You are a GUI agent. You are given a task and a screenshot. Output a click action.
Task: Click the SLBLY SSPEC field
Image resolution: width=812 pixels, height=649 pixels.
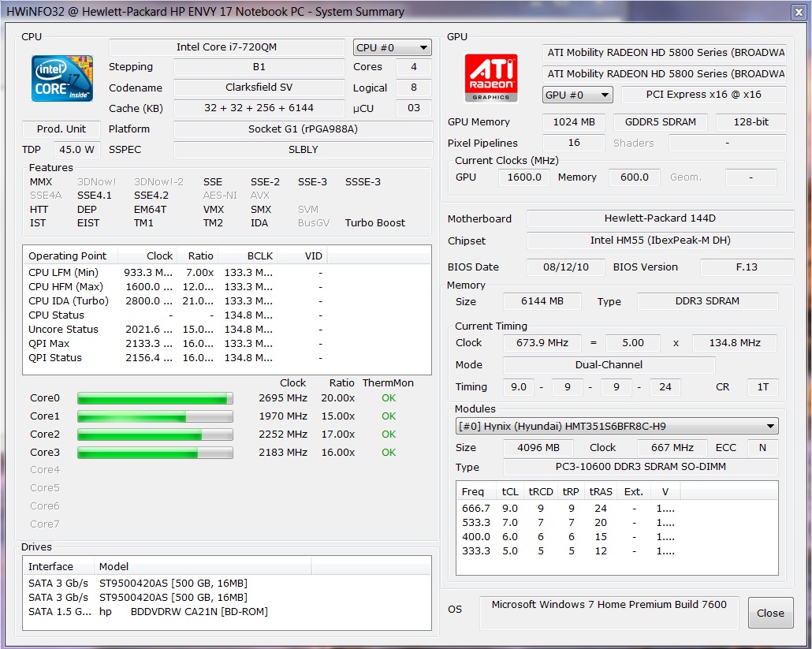pos(303,150)
